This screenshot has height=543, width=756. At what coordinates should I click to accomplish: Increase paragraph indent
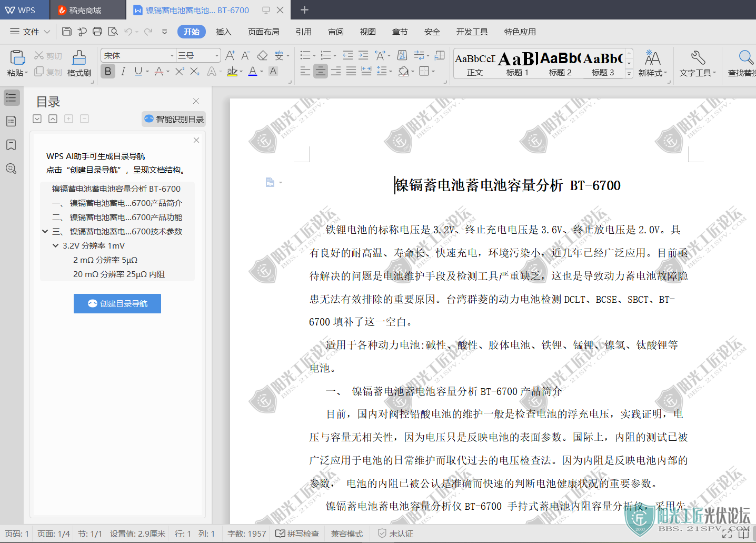363,55
